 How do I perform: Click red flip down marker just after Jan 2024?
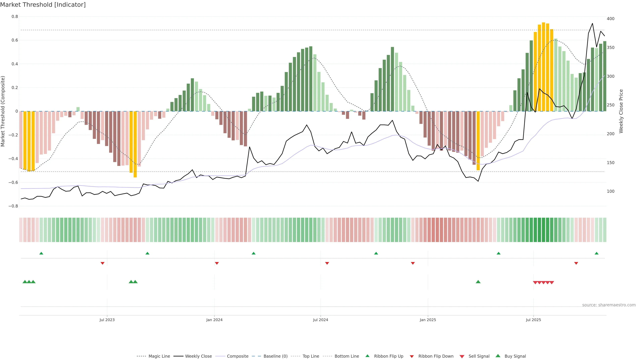click(217, 263)
